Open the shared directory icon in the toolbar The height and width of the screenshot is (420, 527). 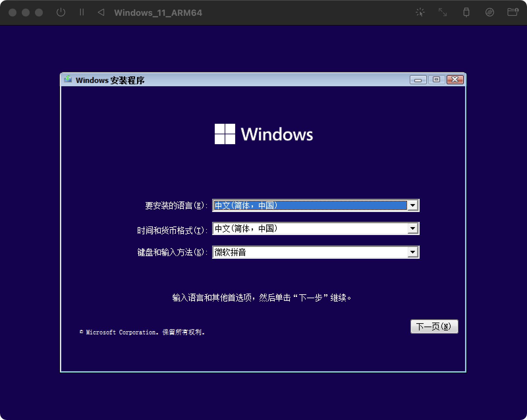[x=512, y=13]
